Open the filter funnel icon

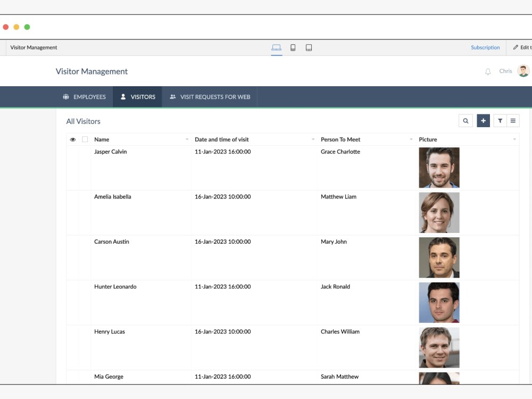(500, 121)
